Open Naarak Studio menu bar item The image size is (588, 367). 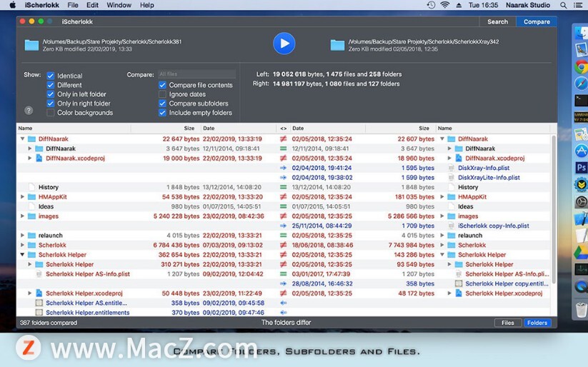[527, 5]
